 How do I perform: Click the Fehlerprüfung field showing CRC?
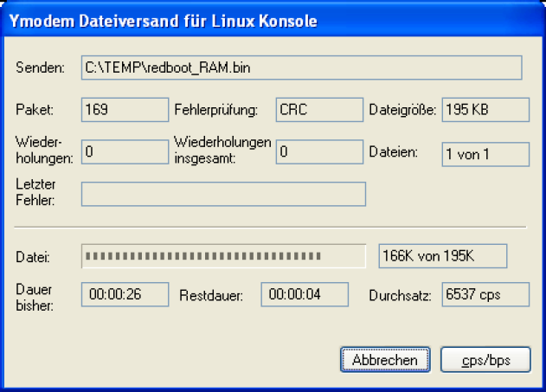319,110
